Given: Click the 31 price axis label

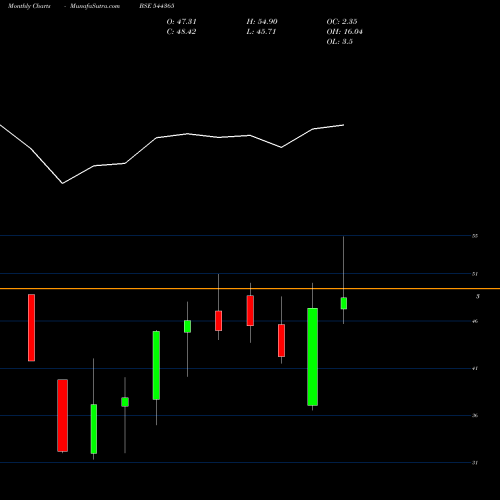Looking at the screenshot, I should coord(475,463).
